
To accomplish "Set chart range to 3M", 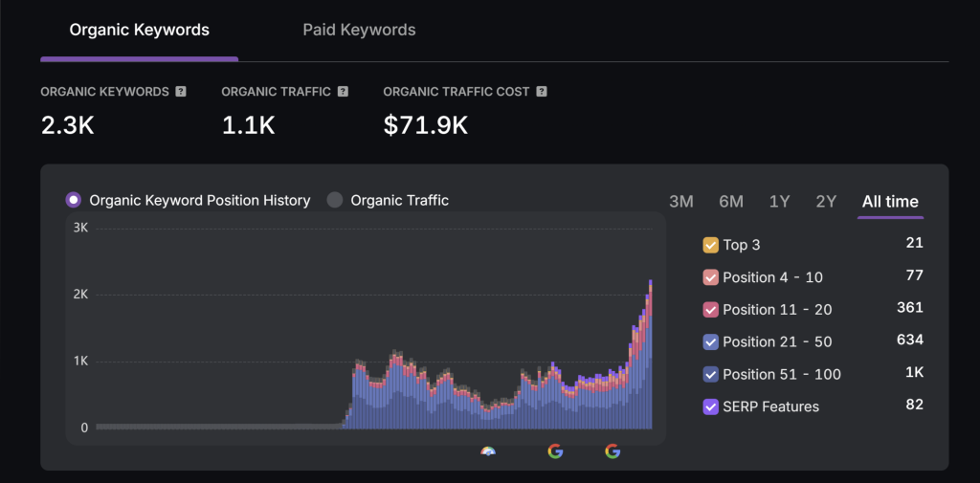I will (x=680, y=202).
